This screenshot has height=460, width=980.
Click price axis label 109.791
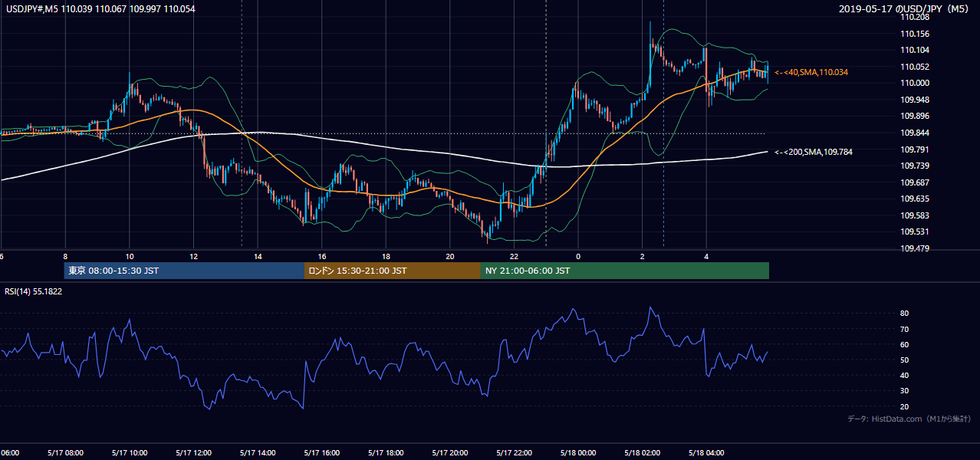click(916, 149)
